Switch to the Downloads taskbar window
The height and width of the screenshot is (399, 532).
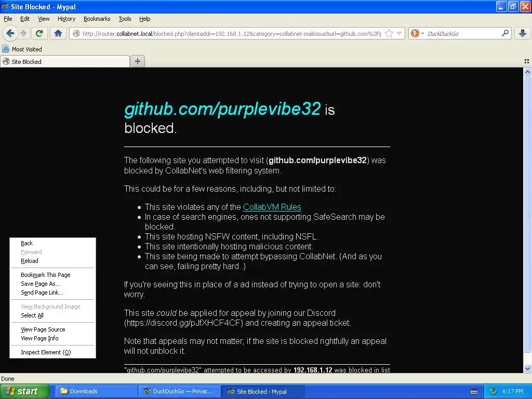click(96, 391)
